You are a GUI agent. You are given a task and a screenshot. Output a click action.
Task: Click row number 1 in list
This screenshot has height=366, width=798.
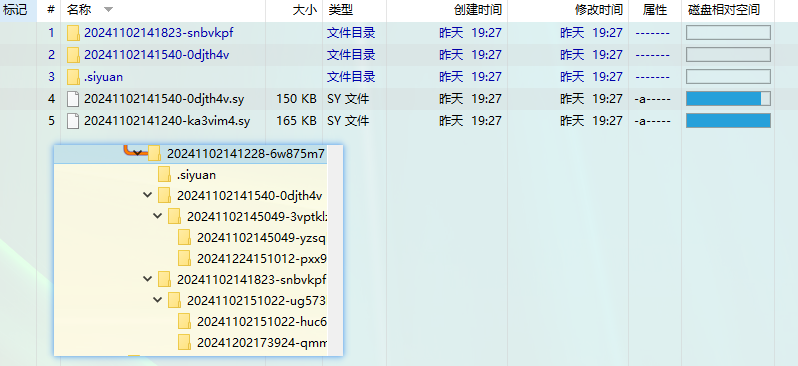pos(51,33)
